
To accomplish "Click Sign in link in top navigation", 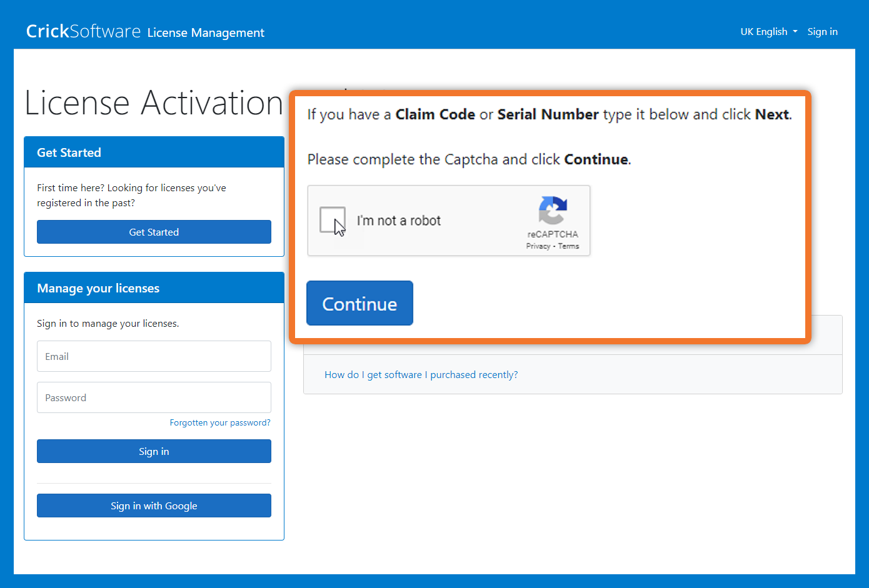I will (822, 32).
